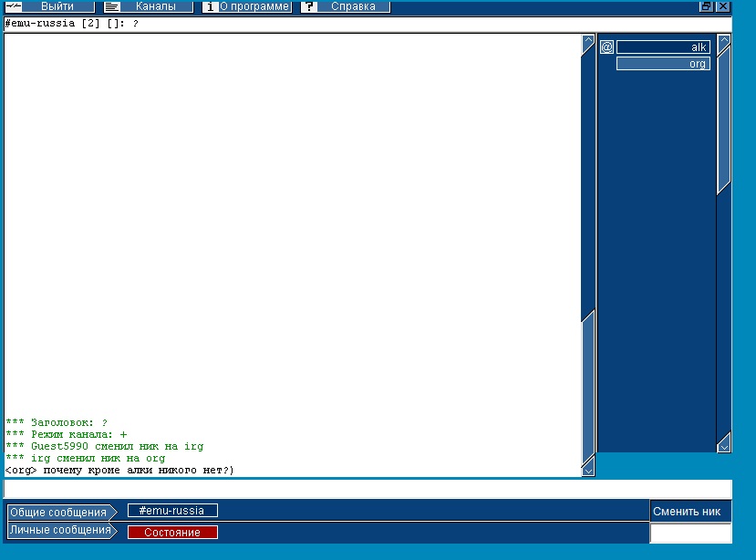Click the @ operator icon next to alk
The height and width of the screenshot is (560, 756).
pos(606,47)
